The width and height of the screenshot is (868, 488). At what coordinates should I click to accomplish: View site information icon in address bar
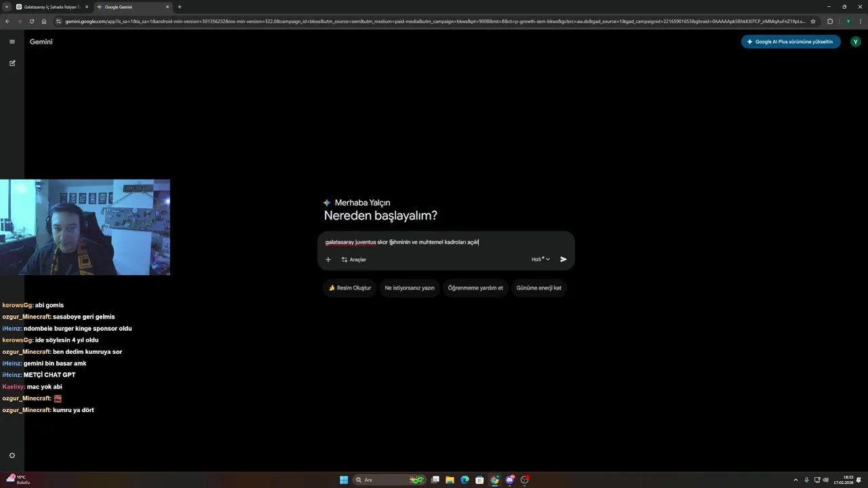59,21
